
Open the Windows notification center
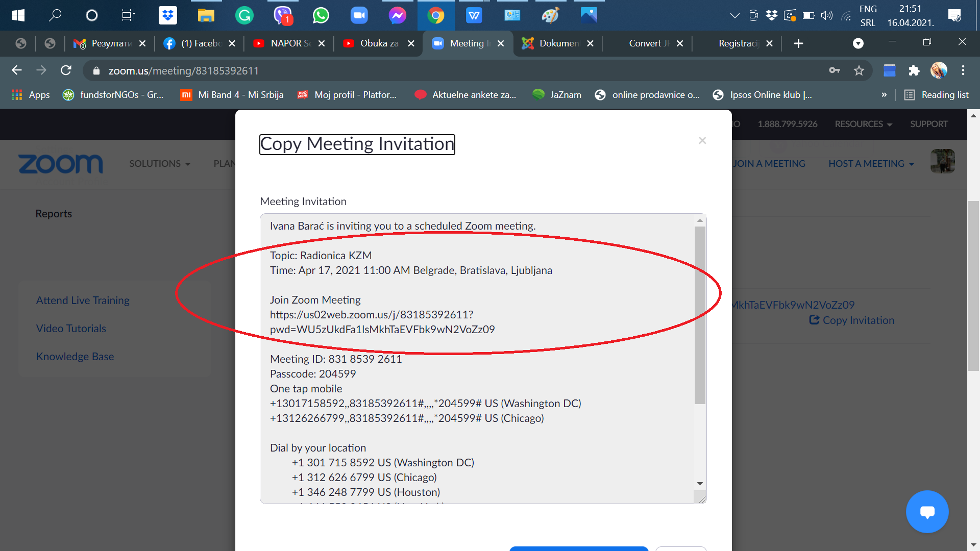point(954,15)
